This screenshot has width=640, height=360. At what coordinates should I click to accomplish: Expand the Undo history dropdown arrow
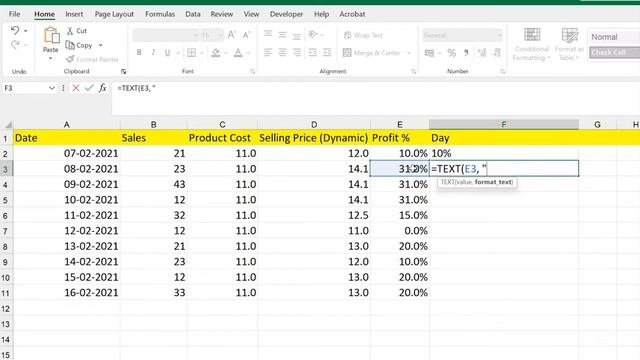pyautogui.click(x=26, y=31)
